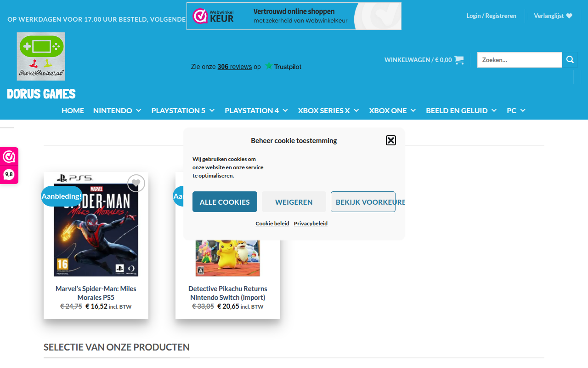Add Spider-Man to wishlist via heart icon
This screenshot has height=368, width=588.
pos(136,183)
